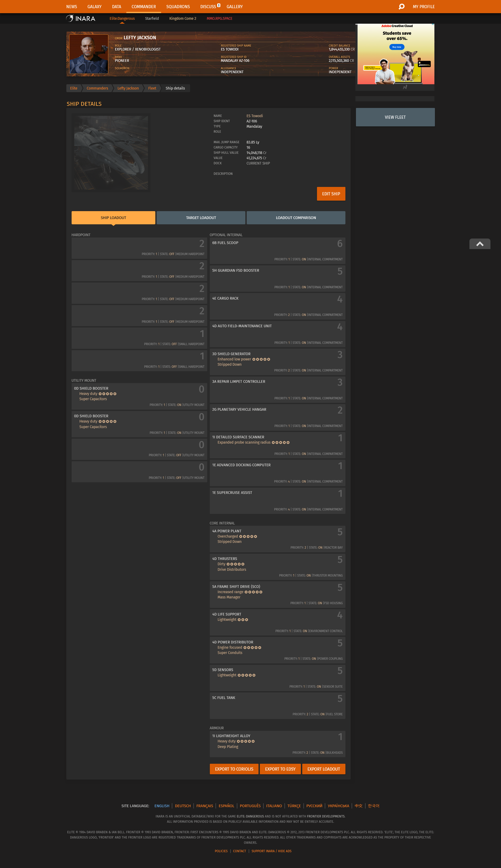Screen dimensions: 501x868
Task: Open the DATA menu
Action: click(117, 7)
